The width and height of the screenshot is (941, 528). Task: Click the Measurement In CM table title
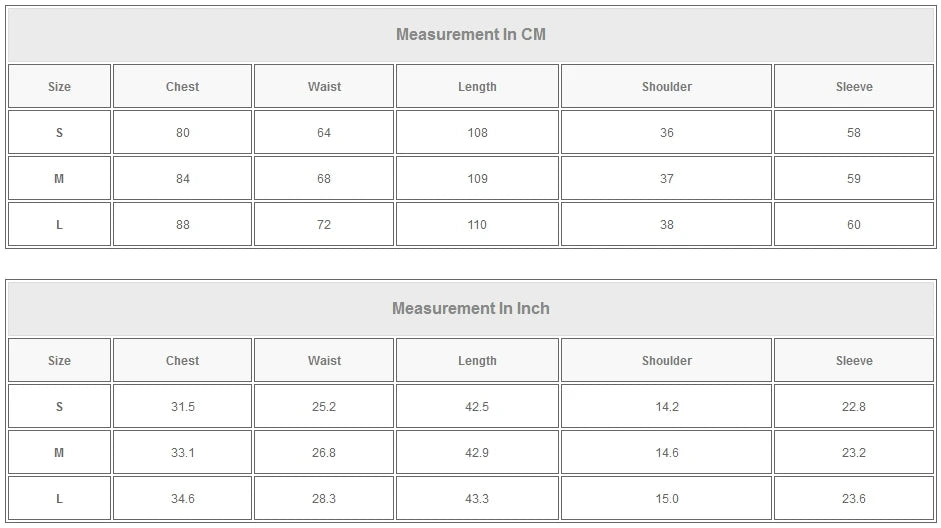471,34
